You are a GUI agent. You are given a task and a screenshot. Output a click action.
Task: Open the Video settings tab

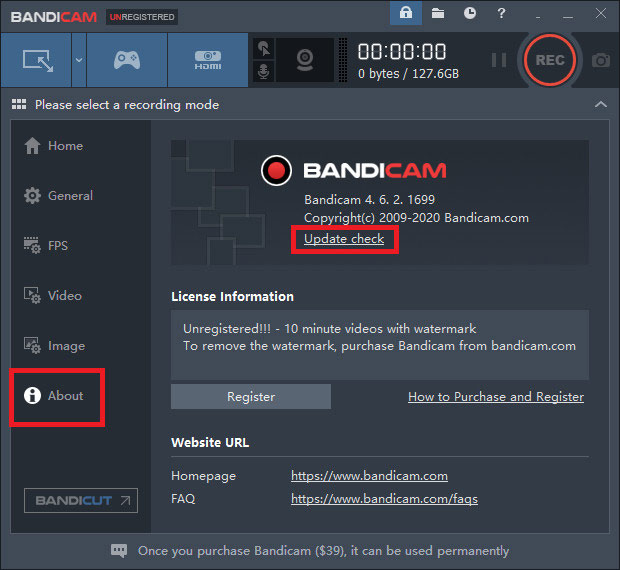pos(65,296)
